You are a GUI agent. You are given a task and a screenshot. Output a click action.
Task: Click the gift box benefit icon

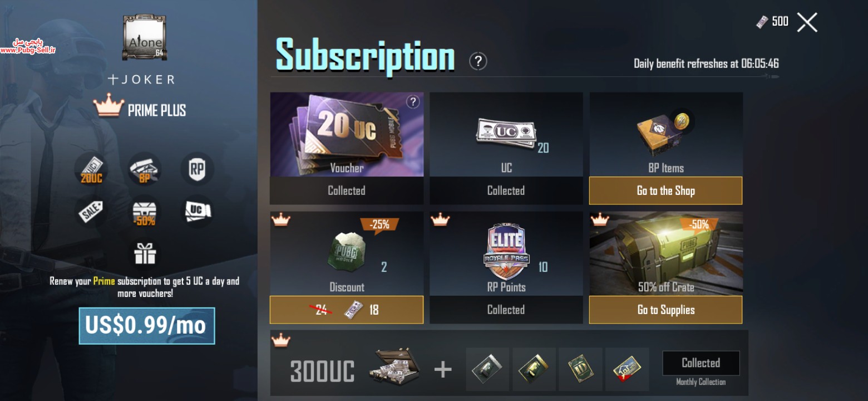145,253
